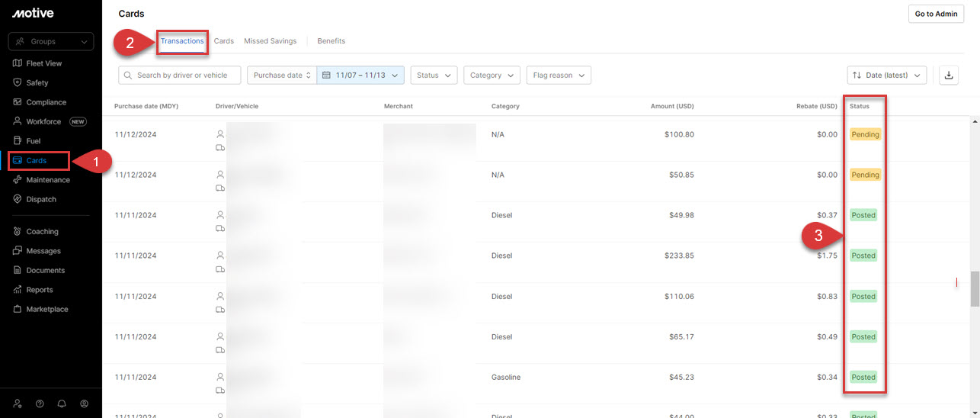This screenshot has height=418, width=980.
Task: Switch to the Cards tab
Action: (223, 41)
